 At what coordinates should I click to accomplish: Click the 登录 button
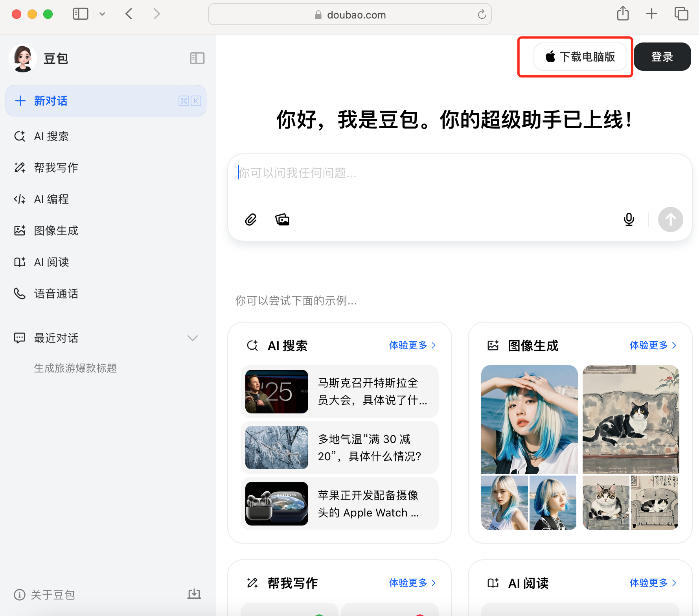point(662,57)
